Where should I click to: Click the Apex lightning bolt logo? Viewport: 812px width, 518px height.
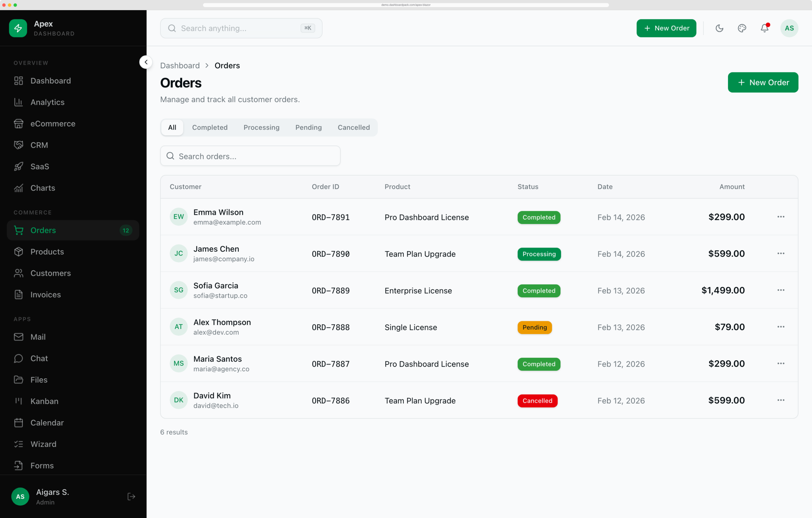click(18, 28)
